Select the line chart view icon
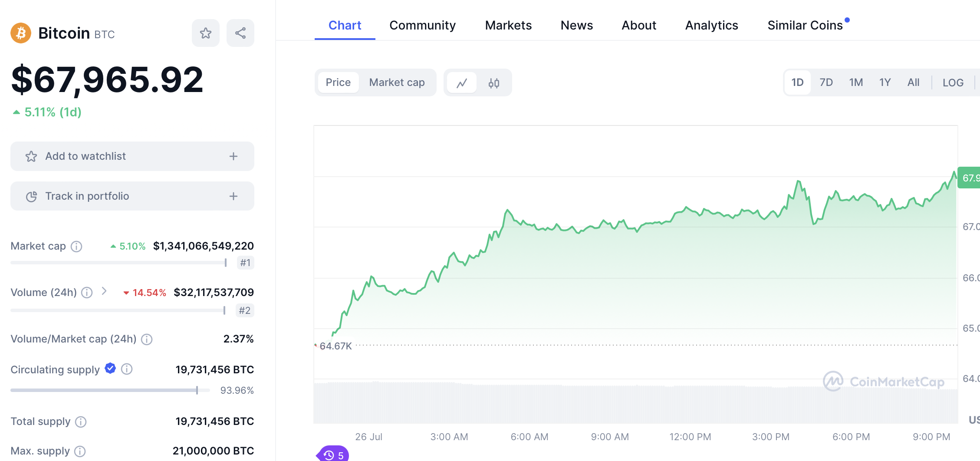The height and width of the screenshot is (461, 980). [462, 83]
